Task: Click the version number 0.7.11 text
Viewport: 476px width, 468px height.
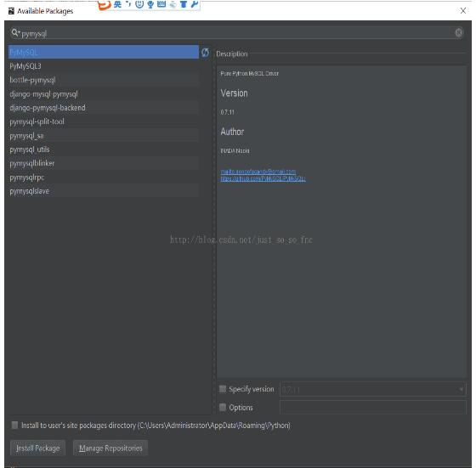Action: click(228, 112)
